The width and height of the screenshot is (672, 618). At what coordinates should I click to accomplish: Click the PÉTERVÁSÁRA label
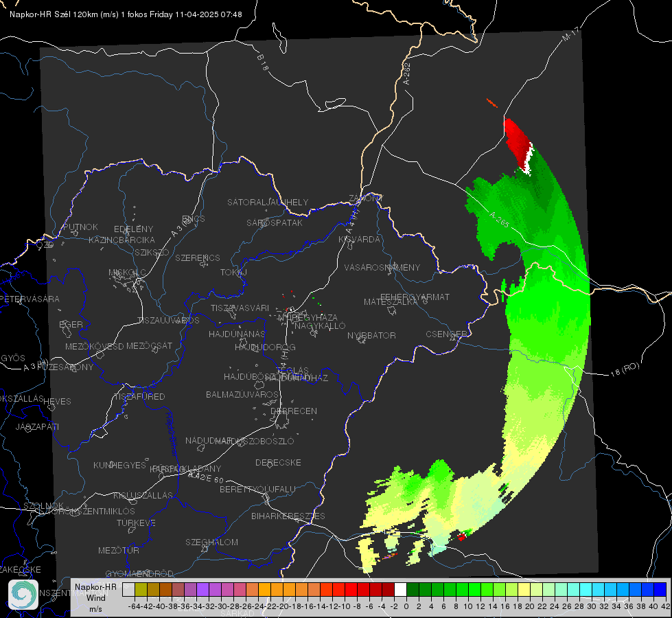pyautogui.click(x=30, y=299)
